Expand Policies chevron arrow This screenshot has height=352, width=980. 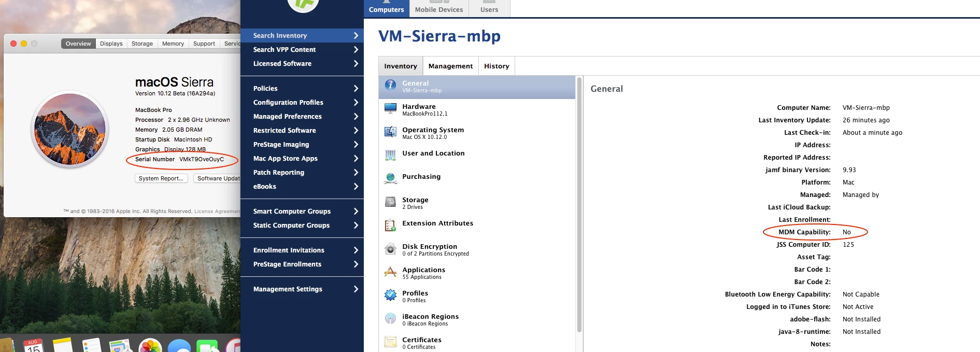point(356,88)
